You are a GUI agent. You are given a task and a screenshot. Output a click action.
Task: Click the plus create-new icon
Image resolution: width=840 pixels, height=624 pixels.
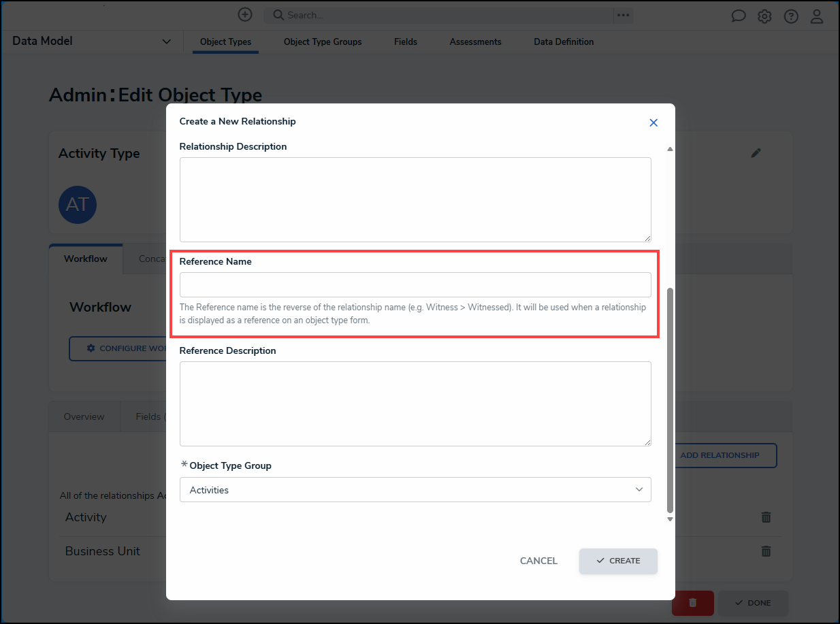click(x=245, y=14)
